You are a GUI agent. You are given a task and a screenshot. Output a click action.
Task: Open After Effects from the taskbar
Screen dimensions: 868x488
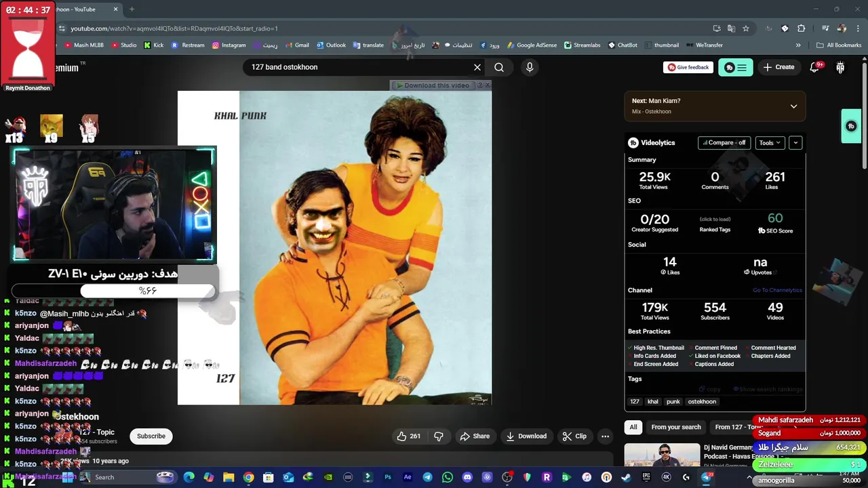pos(408,477)
